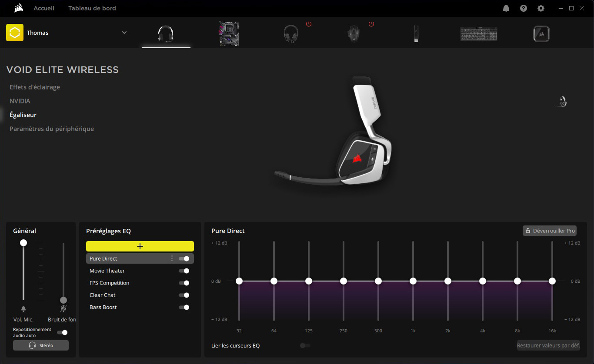Open the NVIDIA section
Viewport: 594px width, 364px height.
pos(20,101)
